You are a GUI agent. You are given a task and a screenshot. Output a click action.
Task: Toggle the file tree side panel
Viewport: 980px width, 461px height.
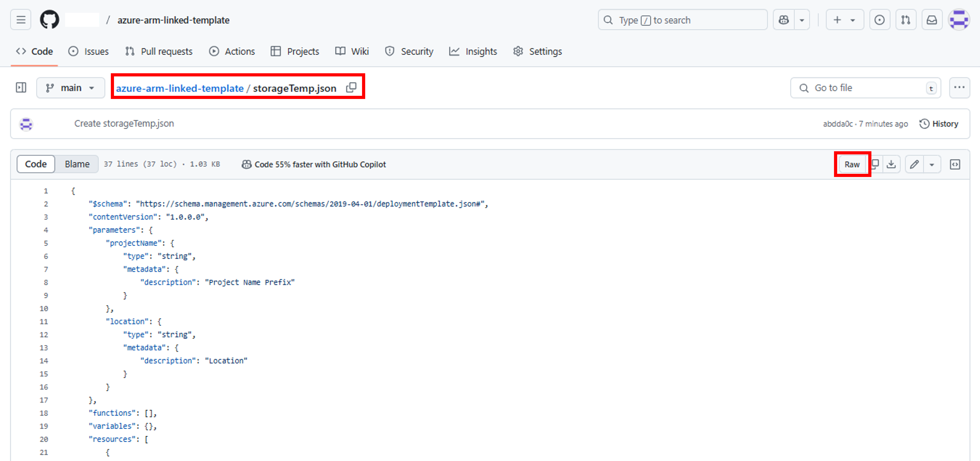21,87
